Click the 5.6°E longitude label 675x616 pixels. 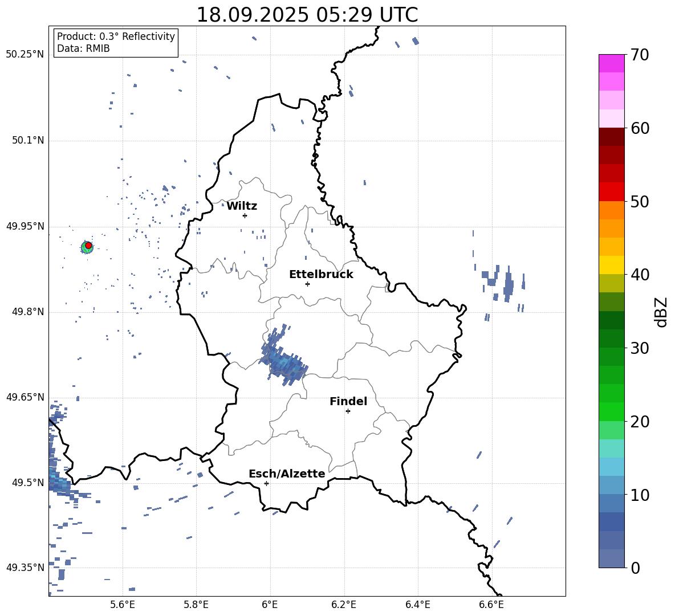123,605
